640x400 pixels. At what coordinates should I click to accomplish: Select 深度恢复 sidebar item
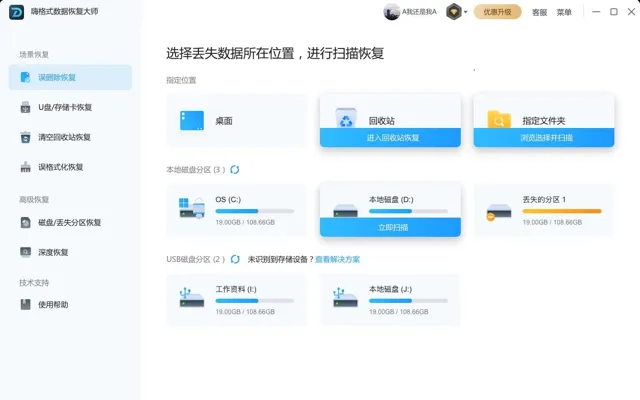pyautogui.click(x=70, y=252)
